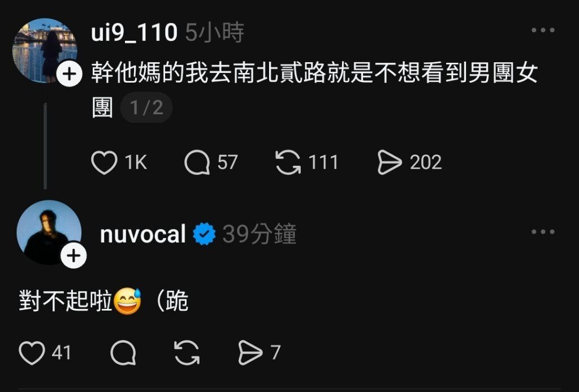View ui9_110's profile picture

[45, 50]
